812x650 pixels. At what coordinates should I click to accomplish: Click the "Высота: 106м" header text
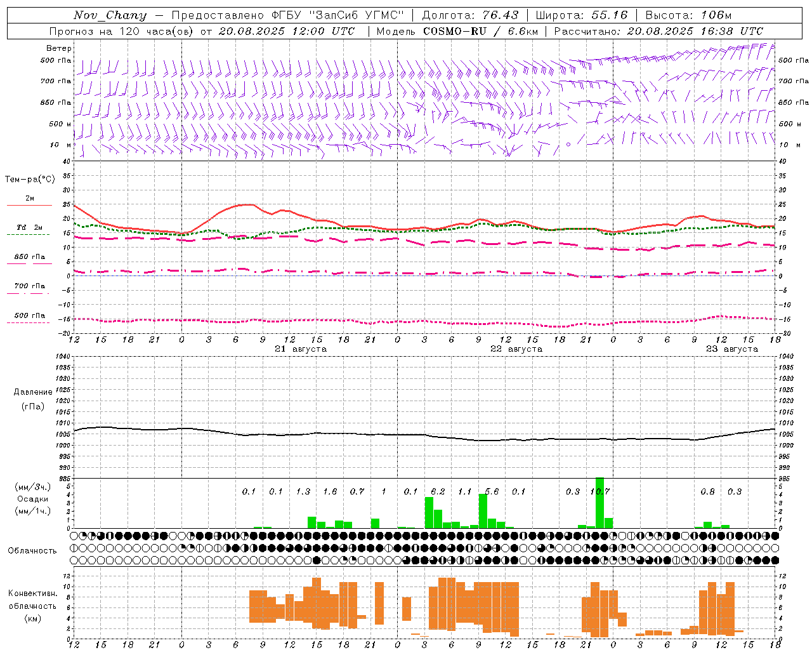coord(688,15)
